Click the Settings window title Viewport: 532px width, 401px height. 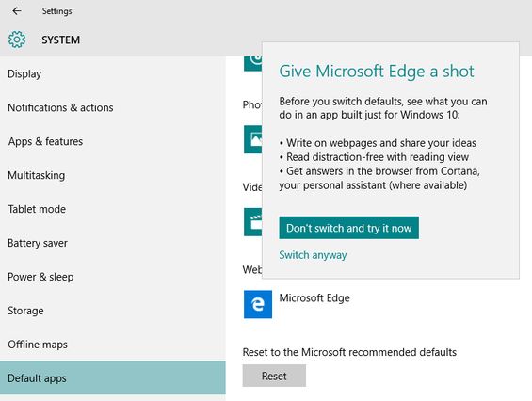[57, 11]
